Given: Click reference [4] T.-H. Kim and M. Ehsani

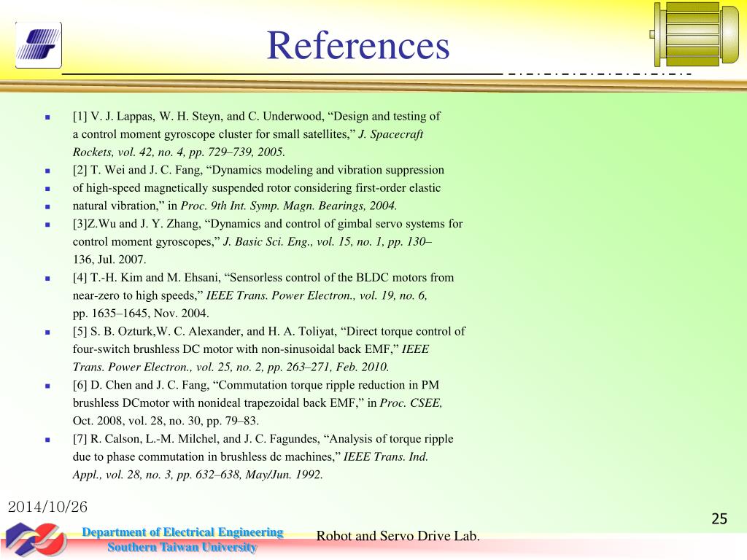Looking at the screenshot, I should tap(263, 278).
